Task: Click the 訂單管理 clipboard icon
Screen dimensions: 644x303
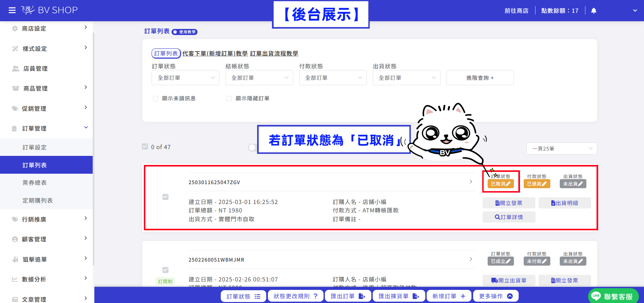Action: coord(14,129)
